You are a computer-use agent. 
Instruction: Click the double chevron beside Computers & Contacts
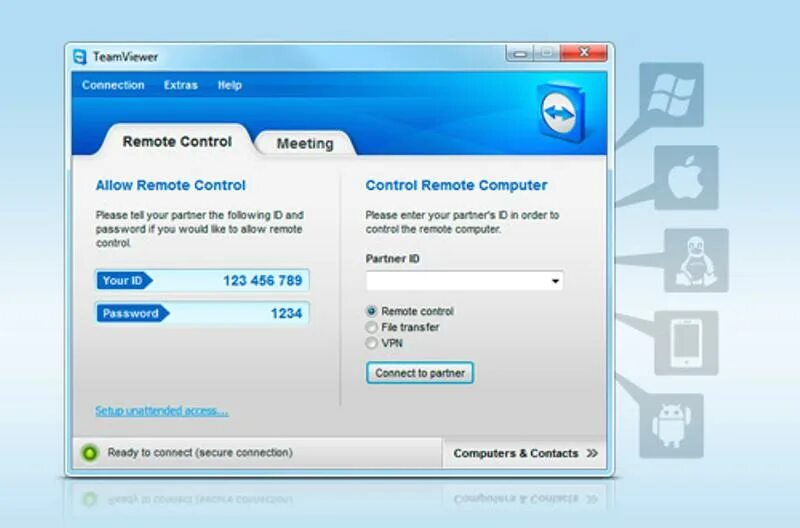[x=592, y=453]
